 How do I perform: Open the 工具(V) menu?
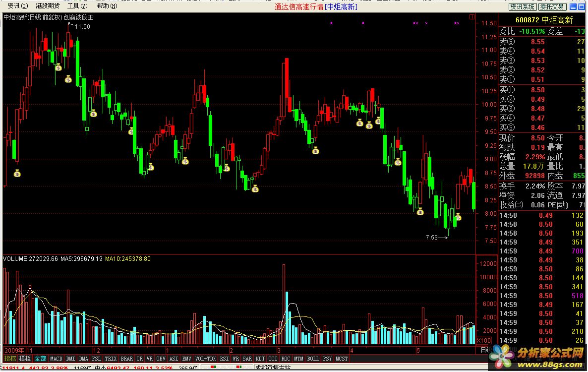pos(77,6)
